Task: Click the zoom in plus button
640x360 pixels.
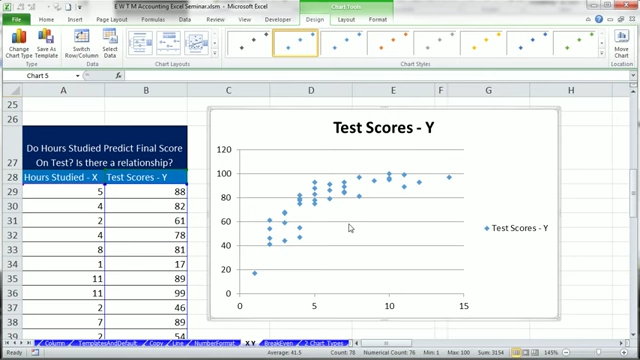Action: [624, 352]
